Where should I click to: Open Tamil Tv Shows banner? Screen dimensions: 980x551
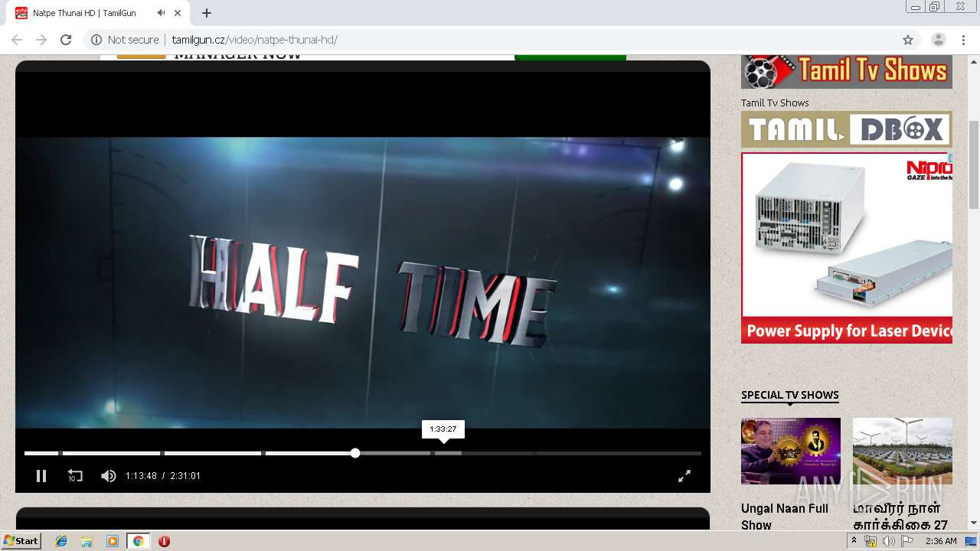pos(847,71)
